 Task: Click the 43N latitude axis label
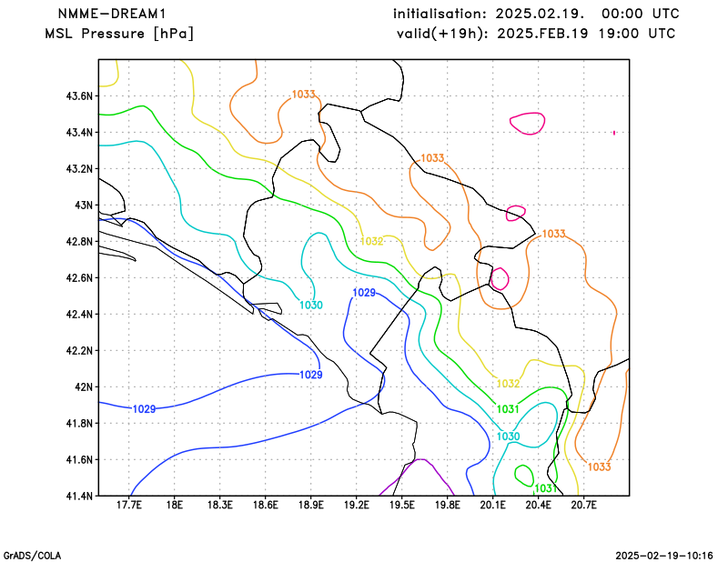pyautogui.click(x=84, y=206)
